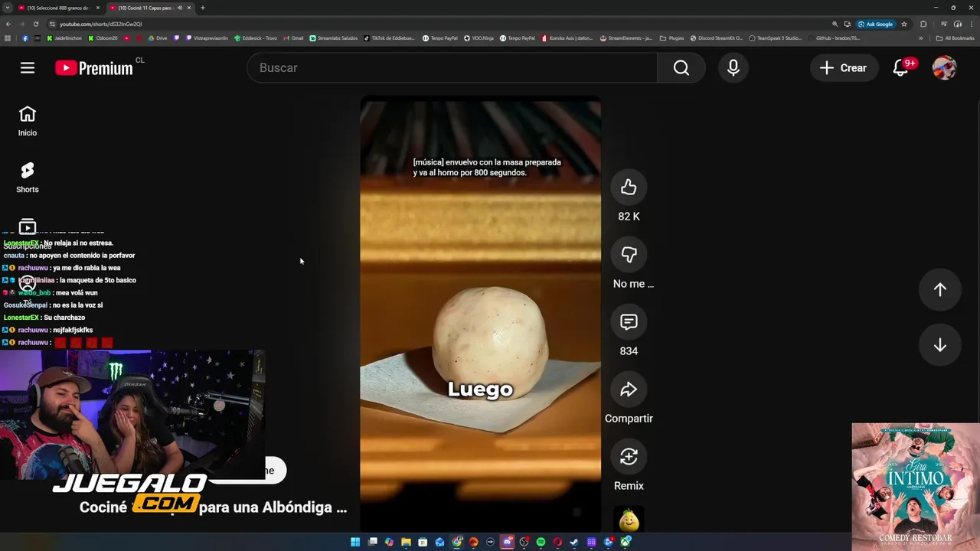This screenshot has width=980, height=551.
Task: Open the Crear button
Action: (x=844, y=68)
